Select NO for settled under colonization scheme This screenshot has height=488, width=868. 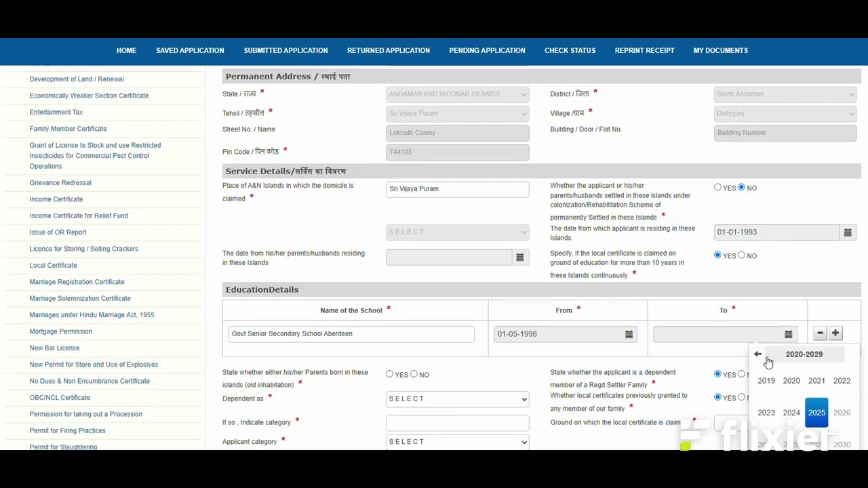[x=741, y=187]
